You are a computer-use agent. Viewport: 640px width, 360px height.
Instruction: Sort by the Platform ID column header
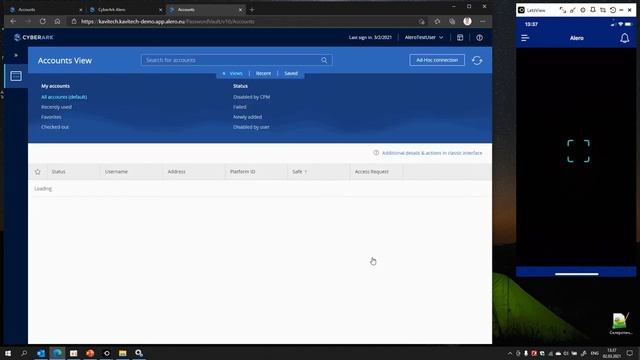pyautogui.click(x=242, y=172)
